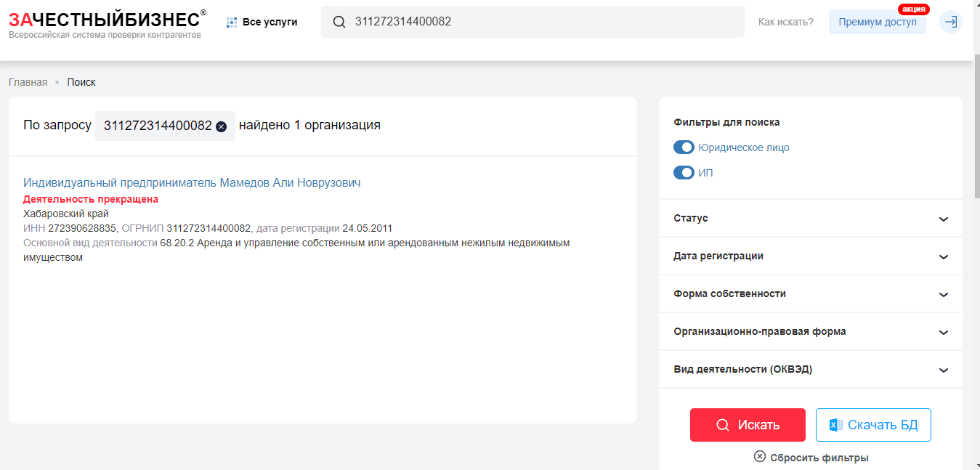Open Мамедов Али Новрузович entrepreneur result
980x470 pixels.
point(192,183)
